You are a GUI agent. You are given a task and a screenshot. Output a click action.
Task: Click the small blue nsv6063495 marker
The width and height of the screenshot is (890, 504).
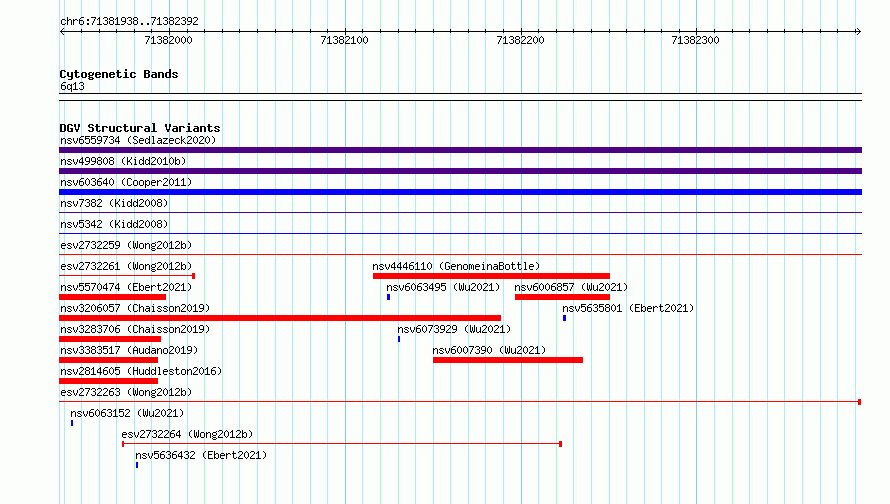389,297
